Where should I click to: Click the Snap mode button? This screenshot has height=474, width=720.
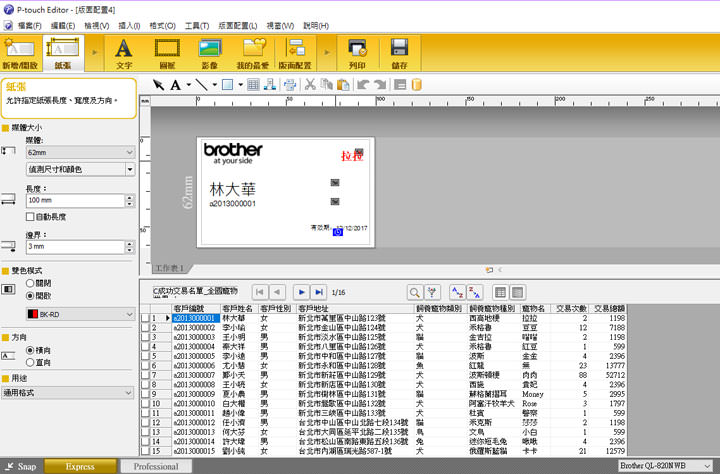point(20,467)
